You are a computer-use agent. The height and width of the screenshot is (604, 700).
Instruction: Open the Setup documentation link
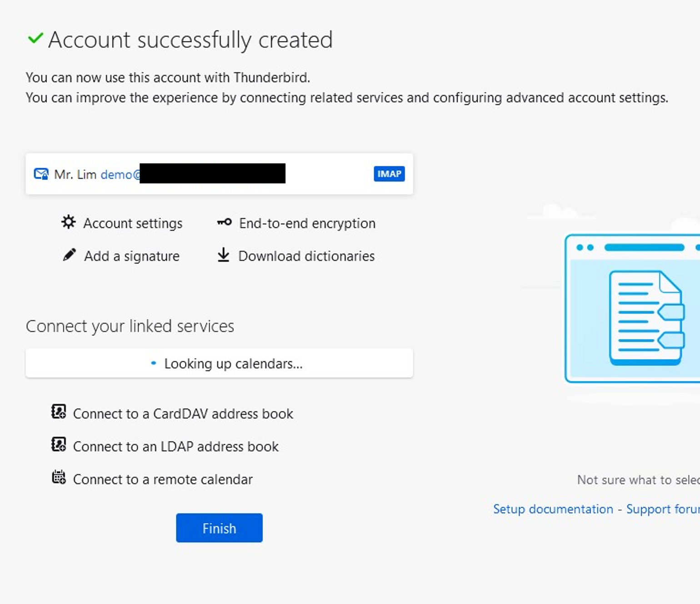553,509
